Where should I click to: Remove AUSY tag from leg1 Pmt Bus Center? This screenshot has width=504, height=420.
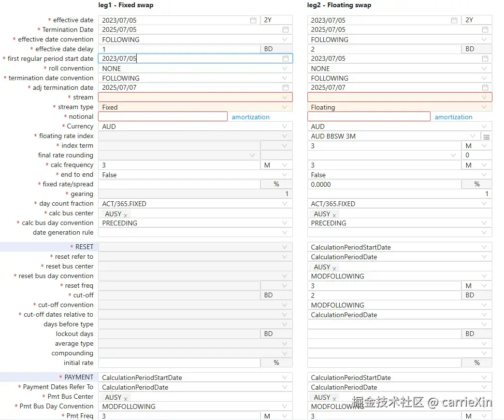click(126, 398)
